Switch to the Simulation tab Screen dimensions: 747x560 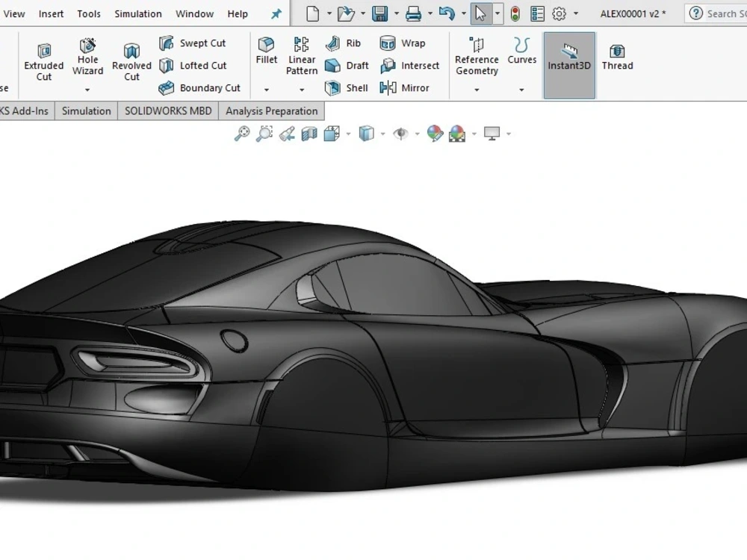pos(85,111)
